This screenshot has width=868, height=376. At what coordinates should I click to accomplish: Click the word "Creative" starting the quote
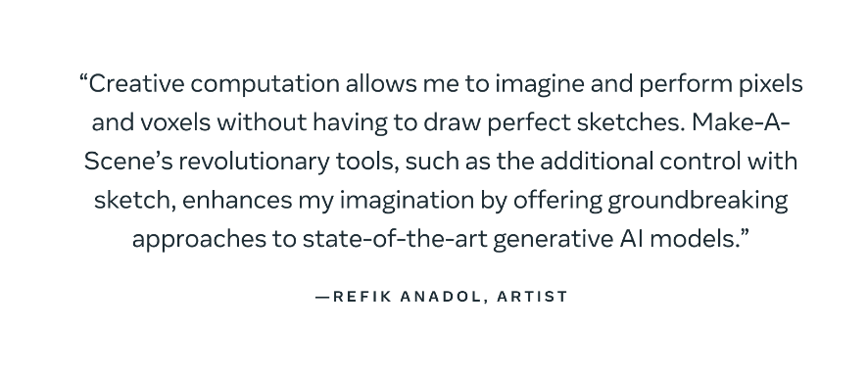tap(136, 84)
